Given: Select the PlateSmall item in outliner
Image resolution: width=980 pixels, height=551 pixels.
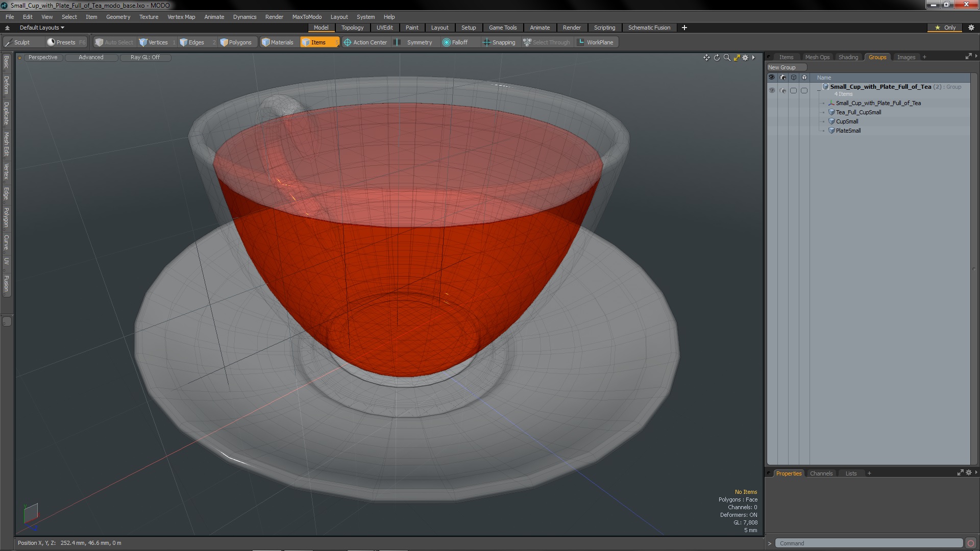Looking at the screenshot, I should tap(848, 131).
